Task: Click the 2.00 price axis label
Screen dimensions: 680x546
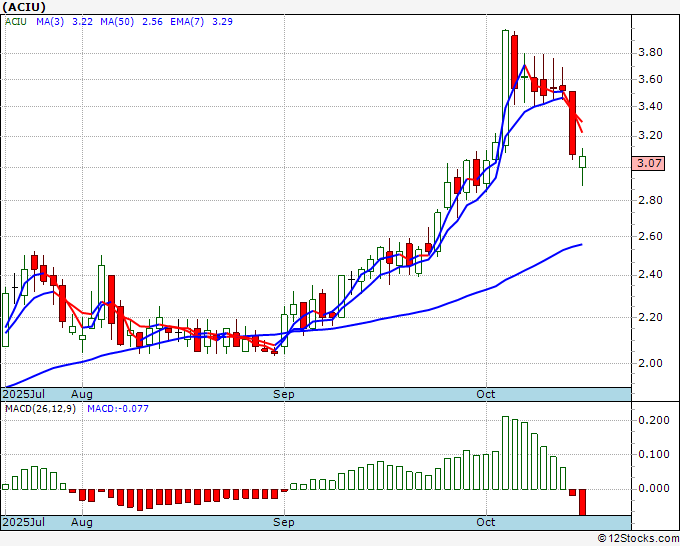Action: [650, 363]
